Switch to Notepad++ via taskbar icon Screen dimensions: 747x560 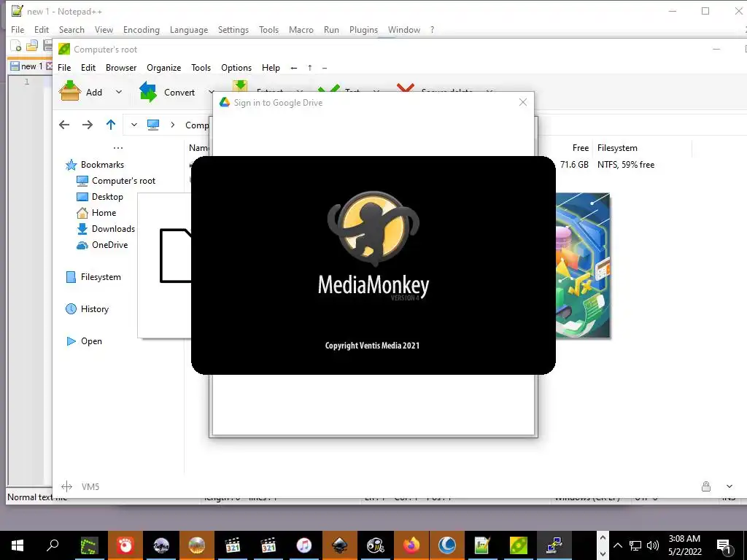pos(482,545)
